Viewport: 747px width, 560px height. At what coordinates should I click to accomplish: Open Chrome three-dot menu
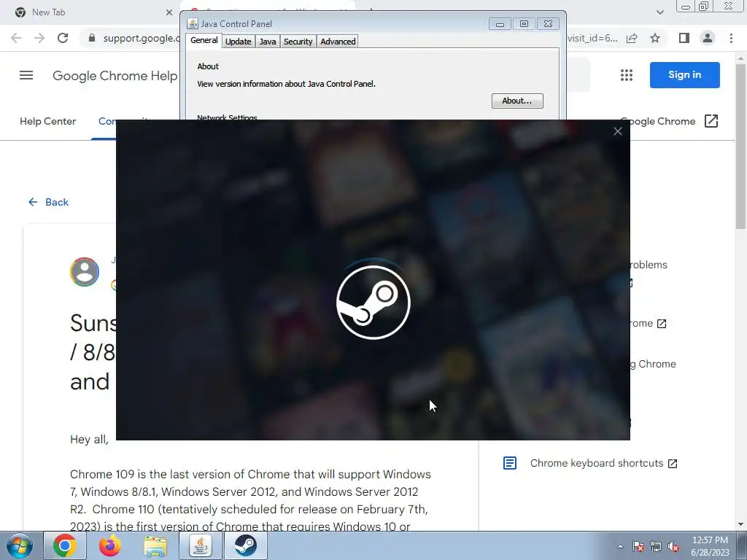pyautogui.click(x=731, y=38)
